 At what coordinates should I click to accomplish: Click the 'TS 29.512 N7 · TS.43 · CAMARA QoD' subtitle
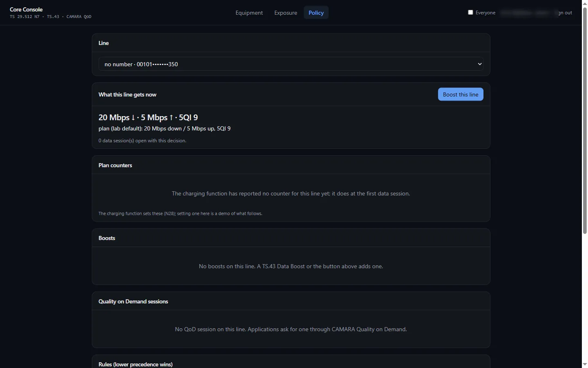[x=51, y=17]
